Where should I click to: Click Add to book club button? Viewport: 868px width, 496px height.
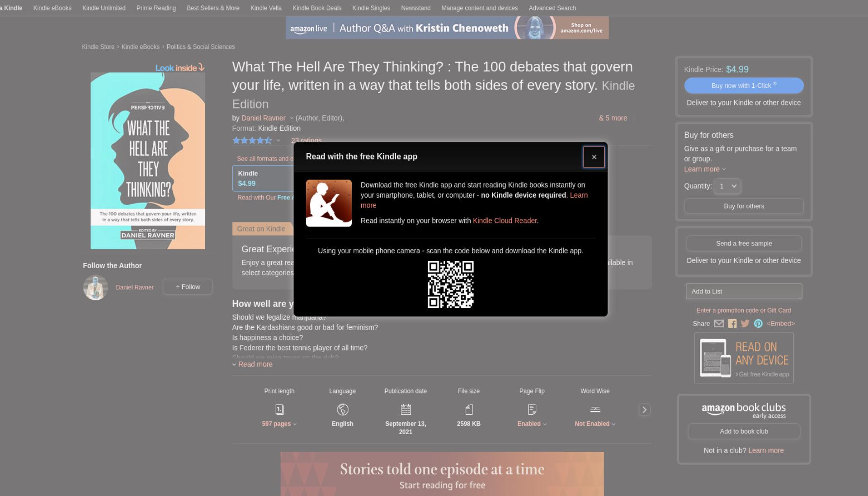click(744, 431)
